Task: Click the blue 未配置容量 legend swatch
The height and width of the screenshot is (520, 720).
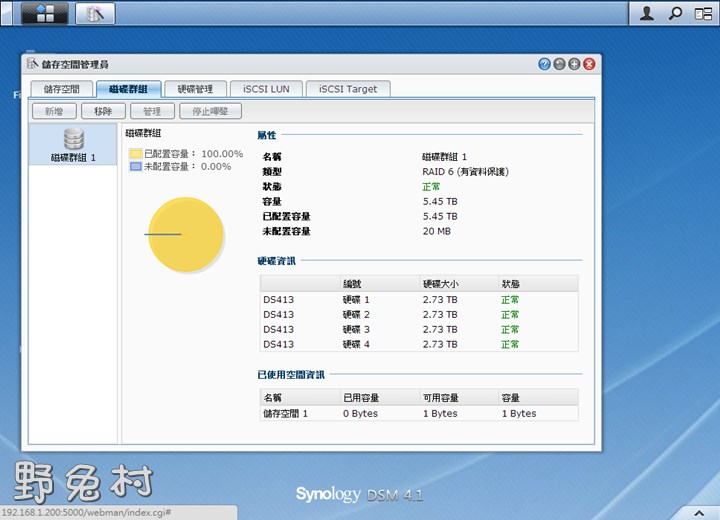Action: [135, 166]
